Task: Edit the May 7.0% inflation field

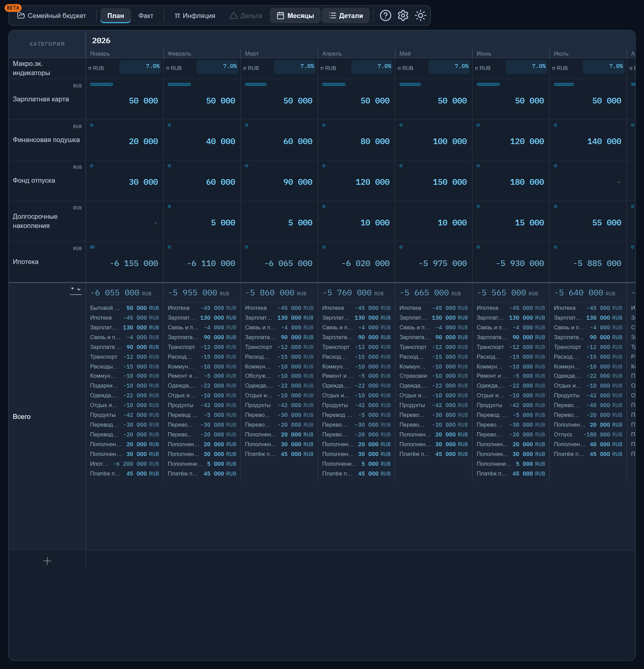Action: [x=449, y=67]
